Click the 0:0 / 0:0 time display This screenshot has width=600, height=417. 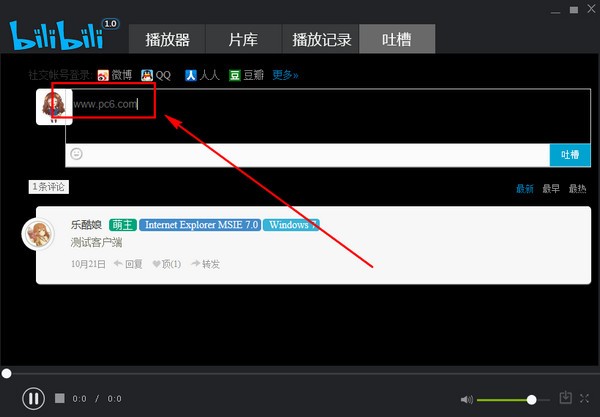[97, 399]
